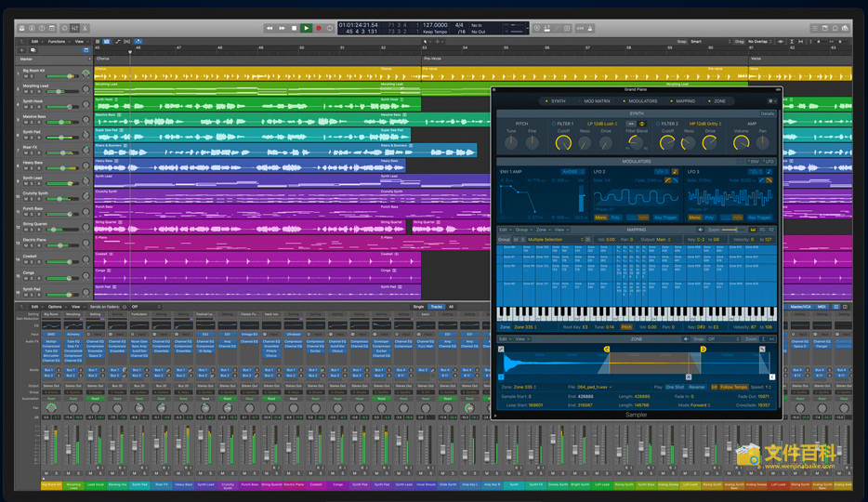868x502 pixels.
Task: Show the Mixer in the control bar
Action: [x=74, y=28]
